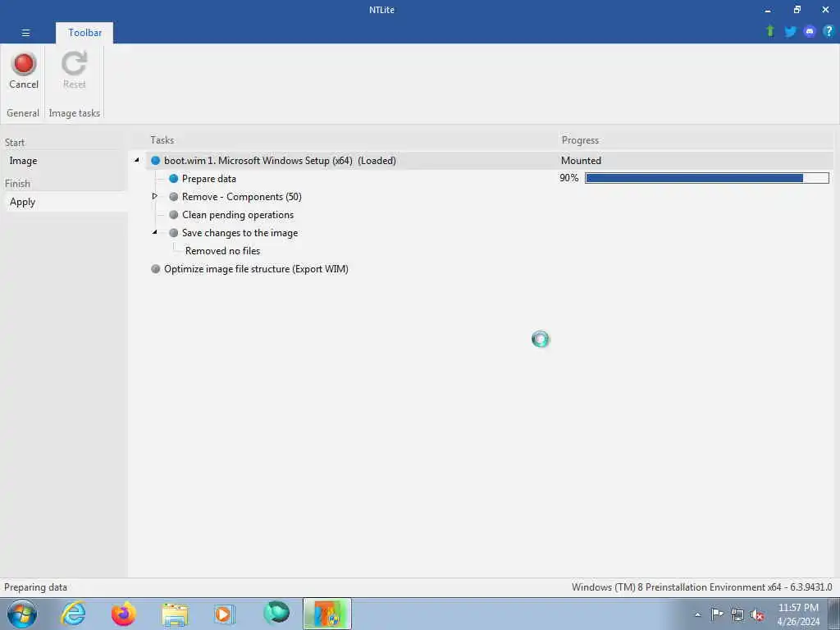Open the network tray icon

click(x=737, y=614)
